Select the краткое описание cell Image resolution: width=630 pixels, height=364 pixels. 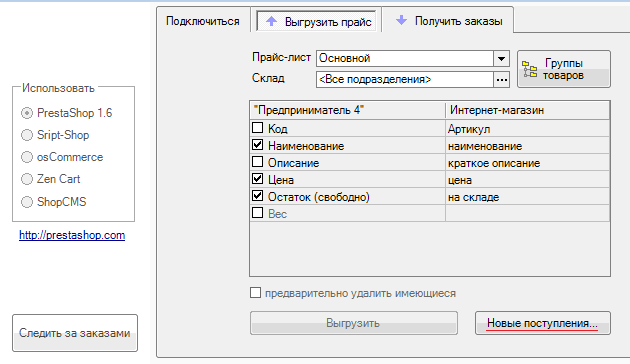(528, 163)
